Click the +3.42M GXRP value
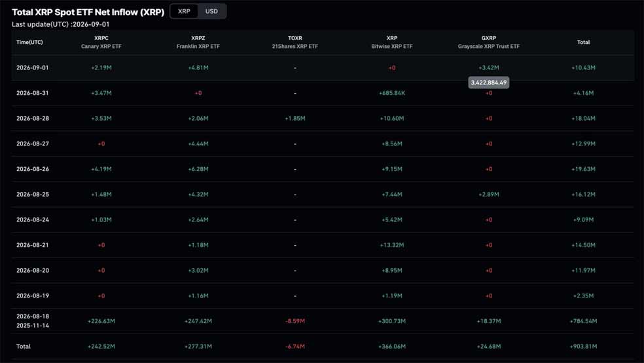Screen dimensions: 644x363 (489, 68)
